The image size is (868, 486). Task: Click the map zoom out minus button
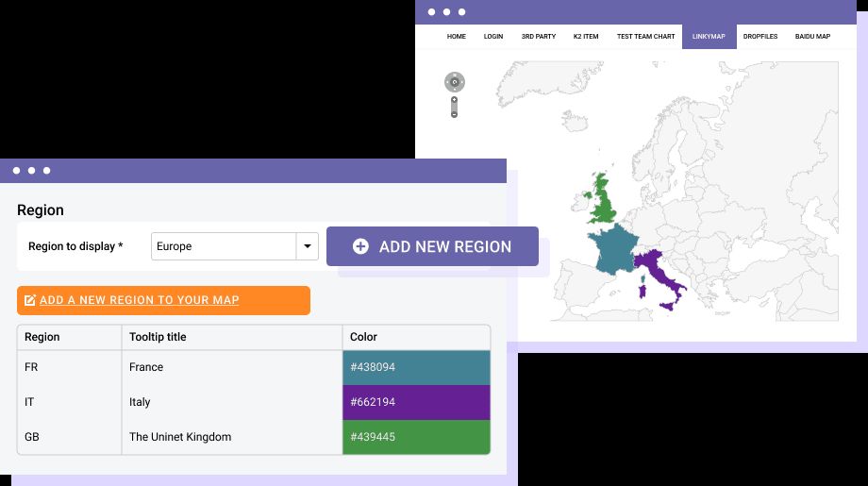[x=454, y=114]
